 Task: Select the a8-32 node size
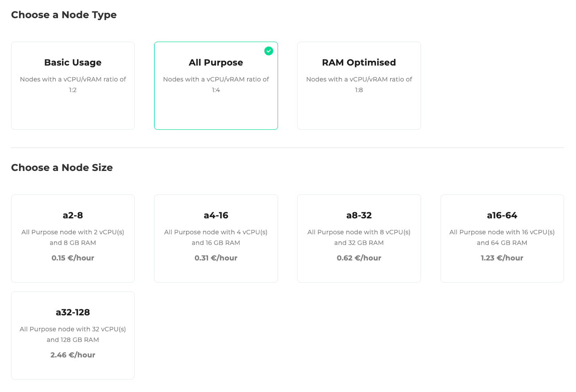[x=359, y=238]
